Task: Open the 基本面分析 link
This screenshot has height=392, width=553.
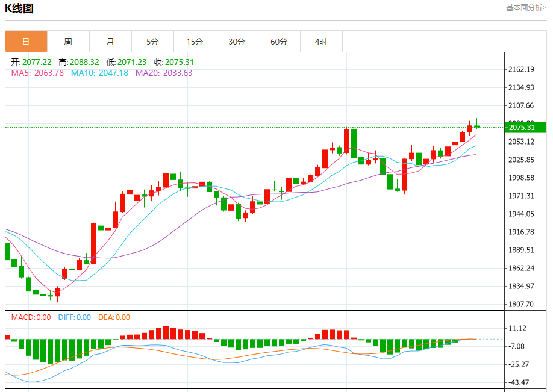Action: tap(526, 8)
